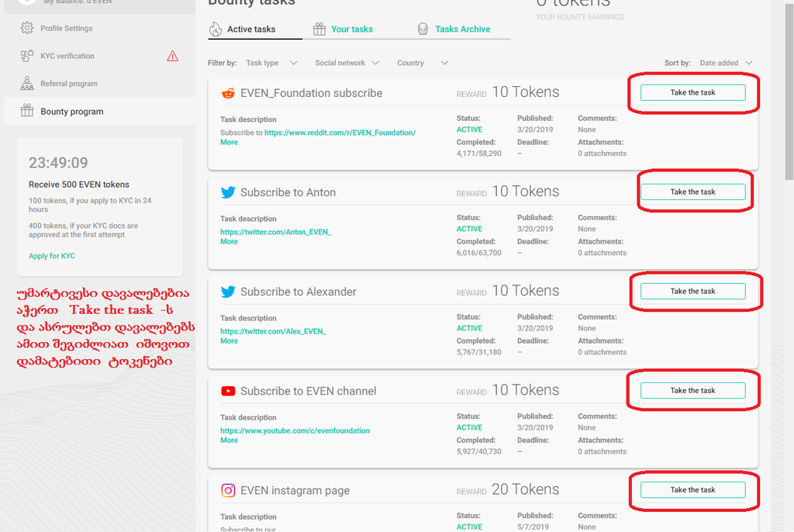The width and height of the screenshot is (794, 532).
Task: Open the twitter.com/Alex_EVEN_ link
Action: pos(273,331)
